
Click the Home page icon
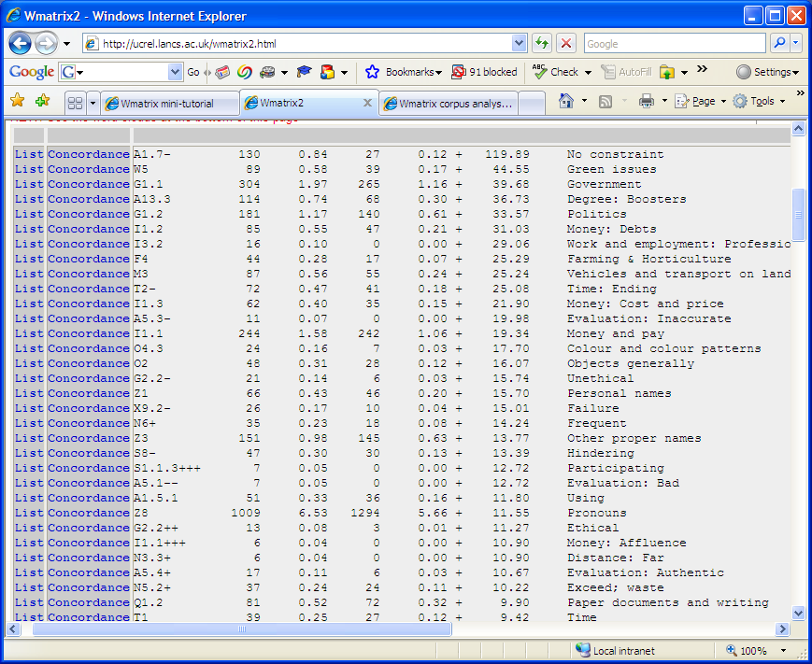point(566,101)
